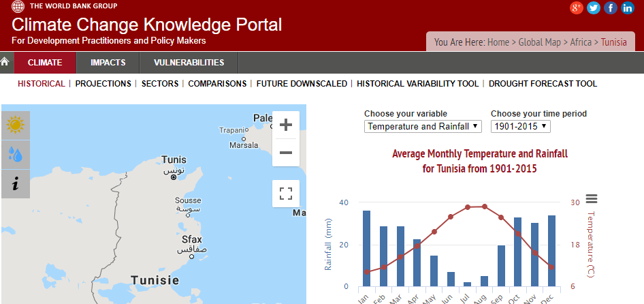The height and width of the screenshot is (304, 644).
Task: Open the Google Plus share icon
Action: pos(577,7)
